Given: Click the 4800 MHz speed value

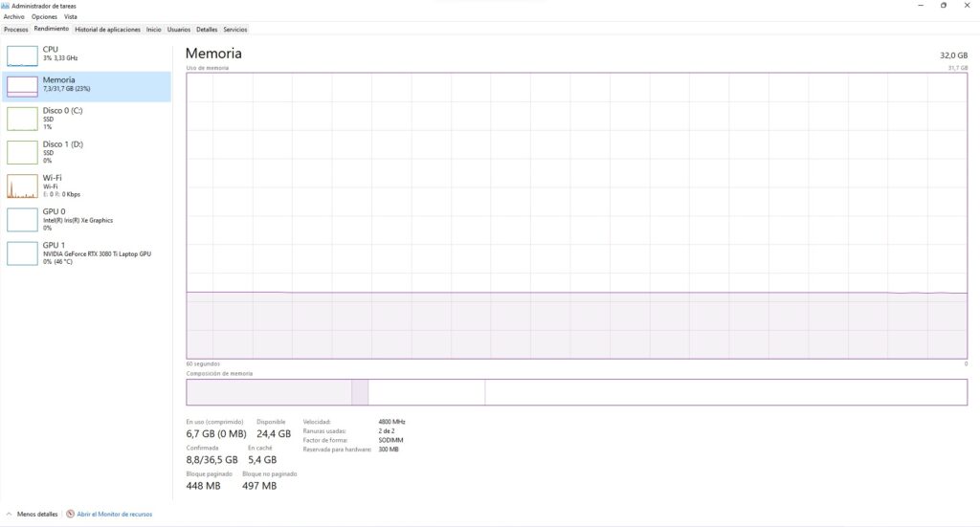Looking at the screenshot, I should click(391, 422).
